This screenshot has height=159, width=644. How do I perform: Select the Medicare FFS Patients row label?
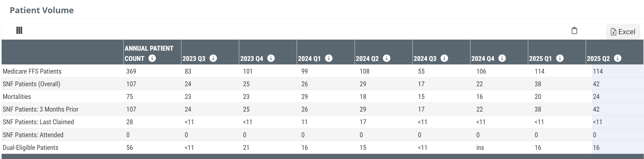pyautogui.click(x=32, y=71)
